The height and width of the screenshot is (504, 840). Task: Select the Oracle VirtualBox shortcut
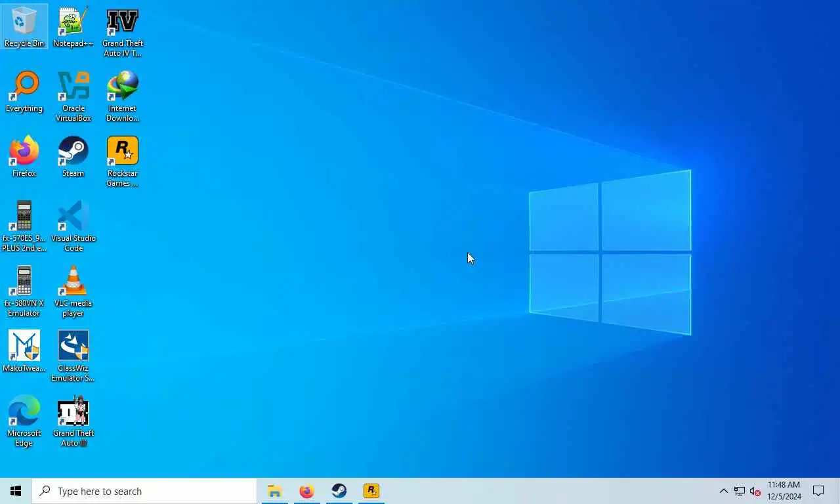point(73,96)
